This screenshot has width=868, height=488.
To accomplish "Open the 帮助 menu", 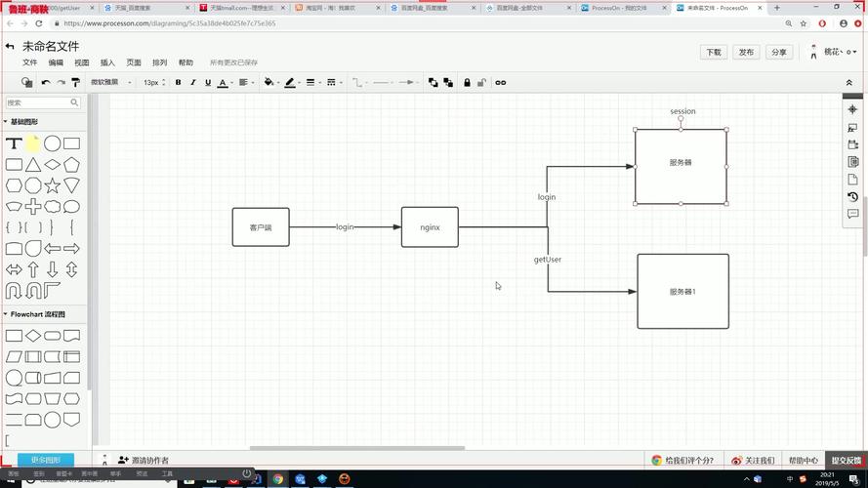I will [186, 62].
